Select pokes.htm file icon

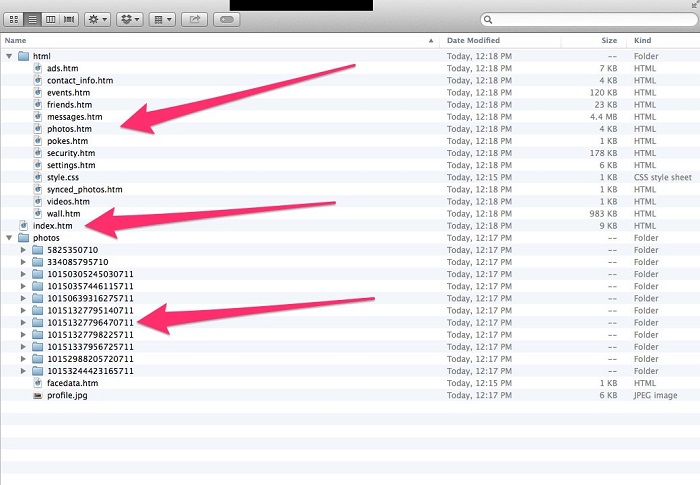tap(38, 140)
